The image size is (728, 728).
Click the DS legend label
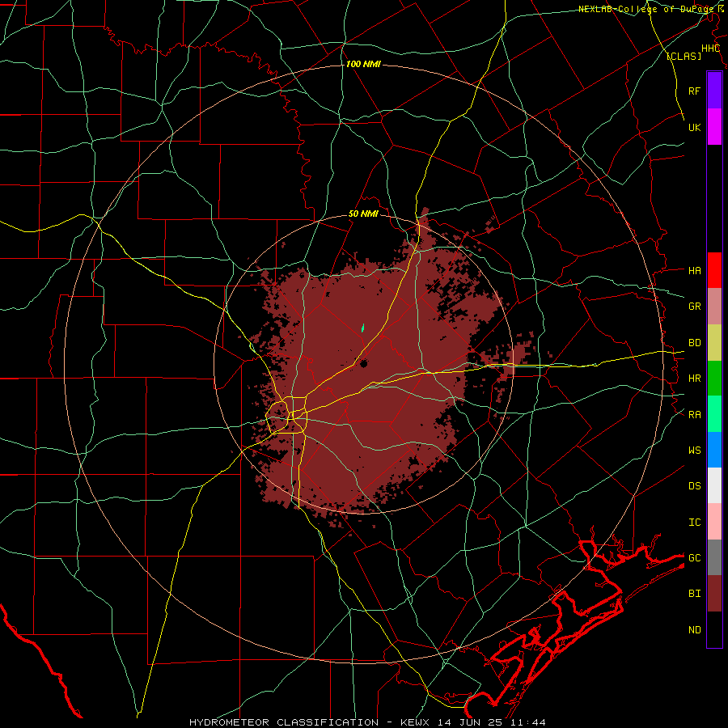(695, 486)
